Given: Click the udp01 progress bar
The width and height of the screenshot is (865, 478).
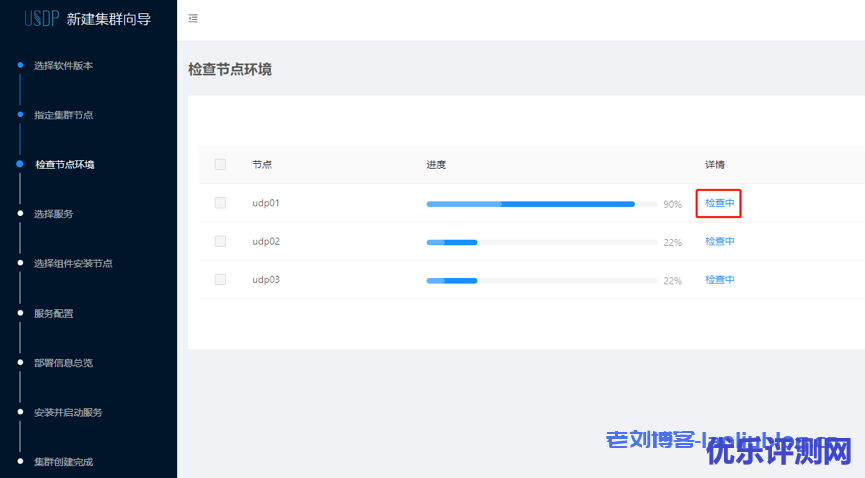Looking at the screenshot, I should (x=541, y=204).
